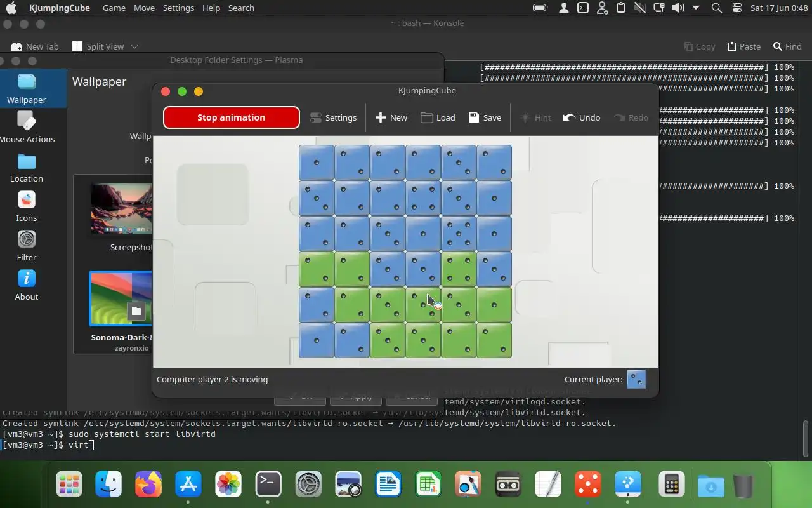812x508 pixels.
Task: Click the terminal tray icon
Action: pyautogui.click(x=582, y=8)
